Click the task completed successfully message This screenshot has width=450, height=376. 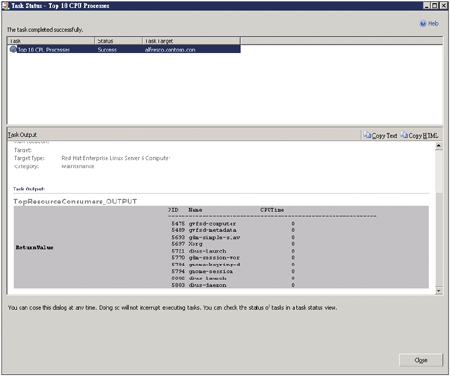click(45, 30)
